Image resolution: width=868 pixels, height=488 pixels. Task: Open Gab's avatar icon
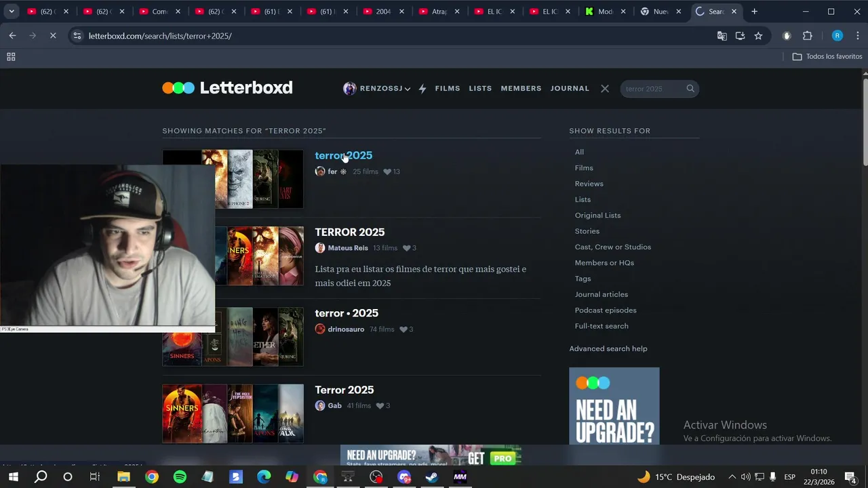click(320, 406)
